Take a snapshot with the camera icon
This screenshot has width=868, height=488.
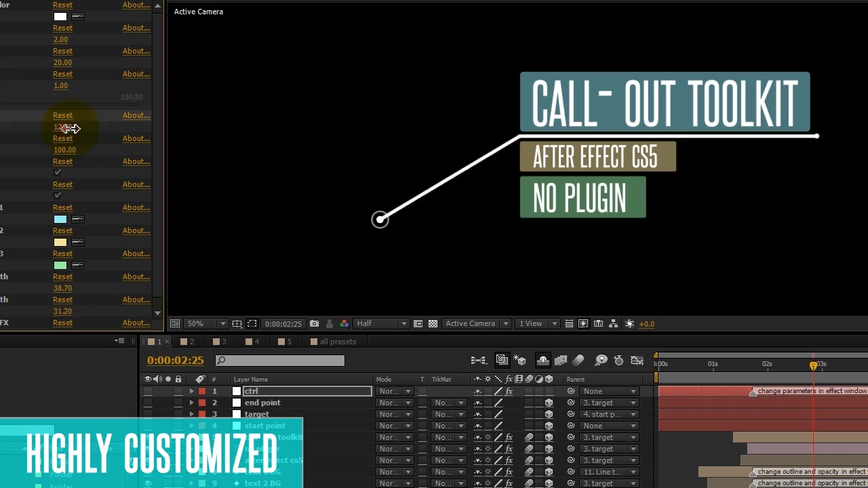(x=314, y=324)
